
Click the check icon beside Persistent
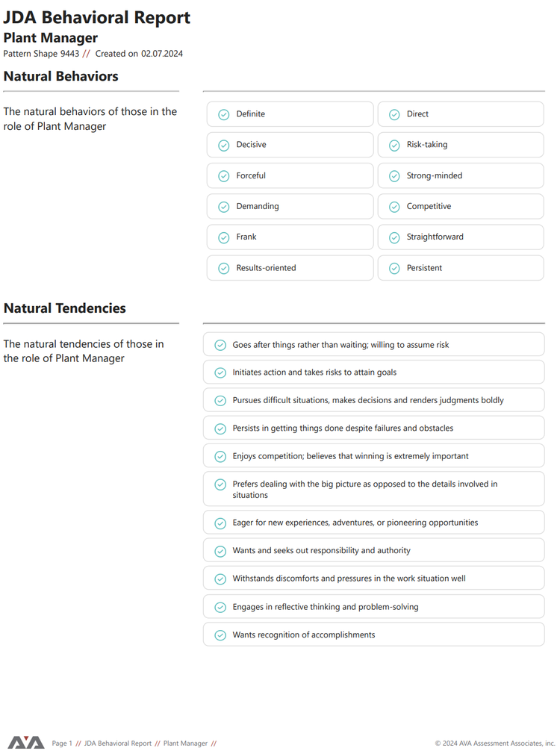click(x=394, y=269)
